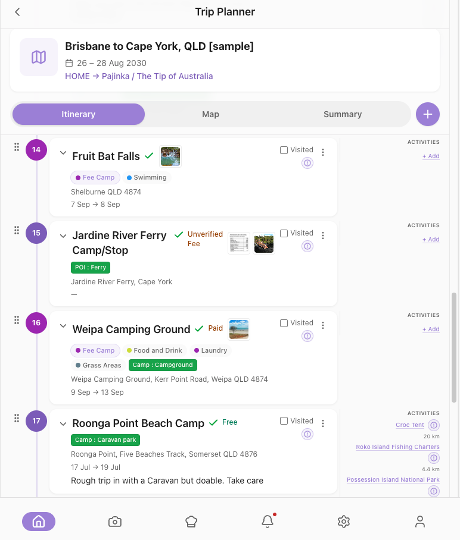Open Jardine River Ferry fee sheet thumbnail
The height and width of the screenshot is (540, 460).
(239, 243)
